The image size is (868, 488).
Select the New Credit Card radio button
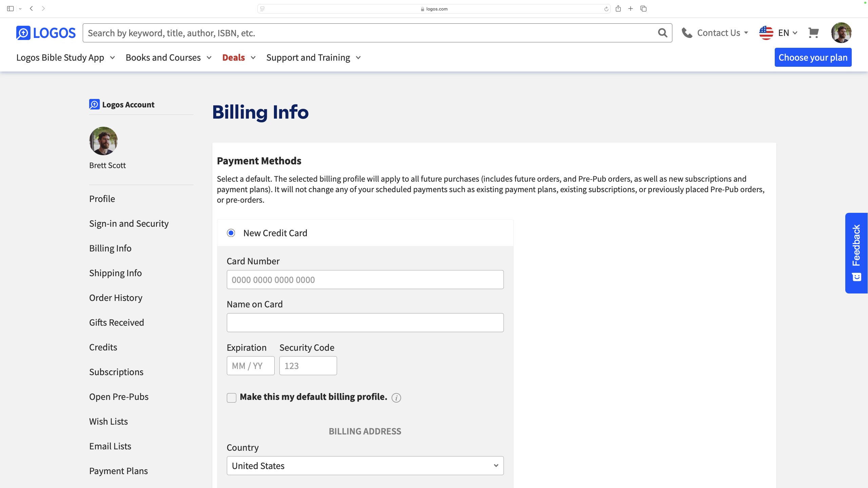tap(231, 233)
